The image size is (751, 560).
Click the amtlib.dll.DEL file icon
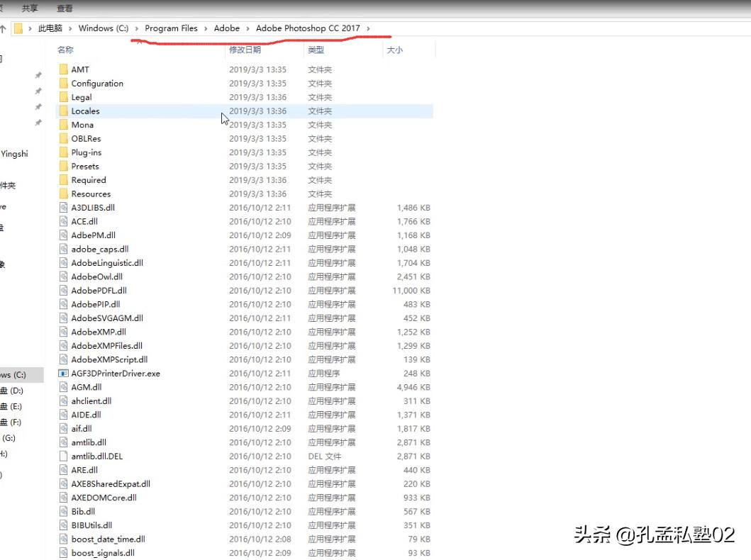tap(63, 456)
